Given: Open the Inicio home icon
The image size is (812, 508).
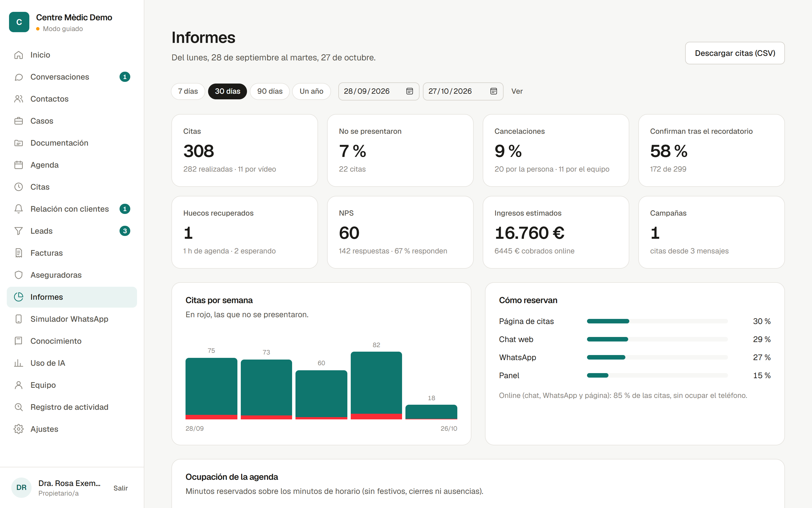Looking at the screenshot, I should tap(19, 55).
